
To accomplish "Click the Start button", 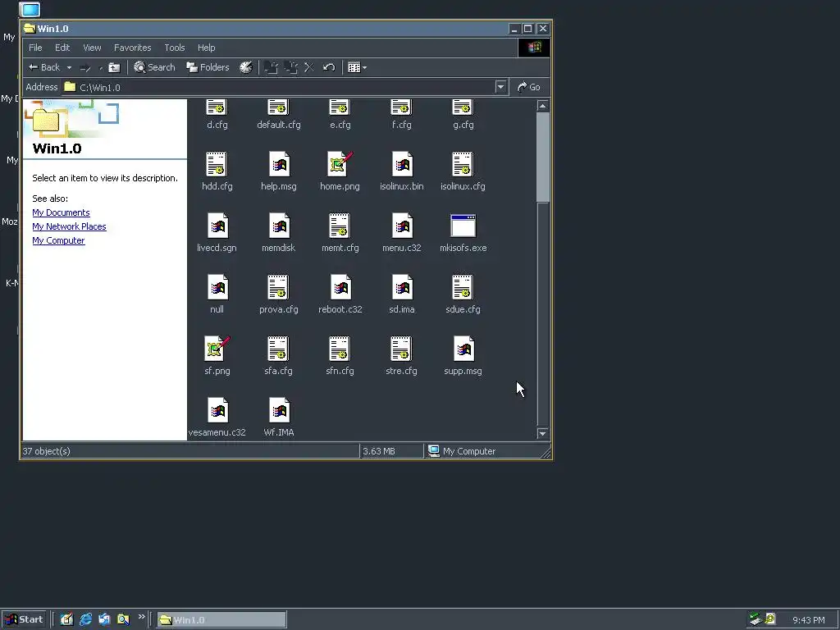I will point(25,620).
